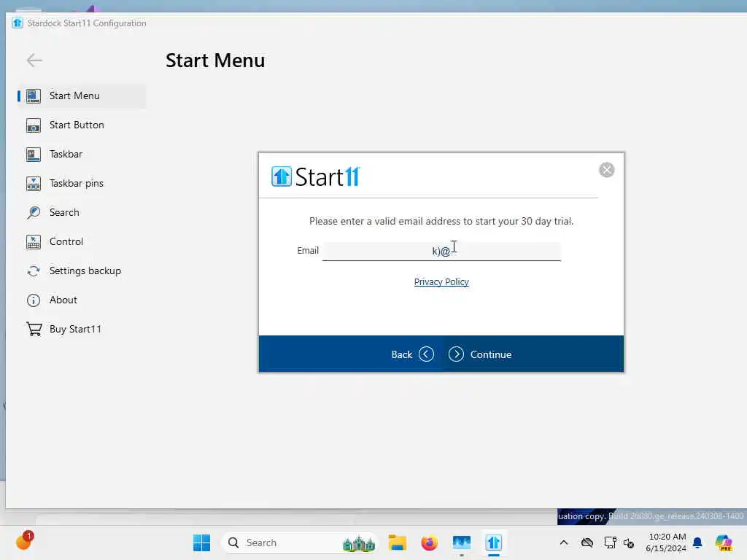Switch to the Taskbar section
Screen dimensions: 747x560
[66, 155]
